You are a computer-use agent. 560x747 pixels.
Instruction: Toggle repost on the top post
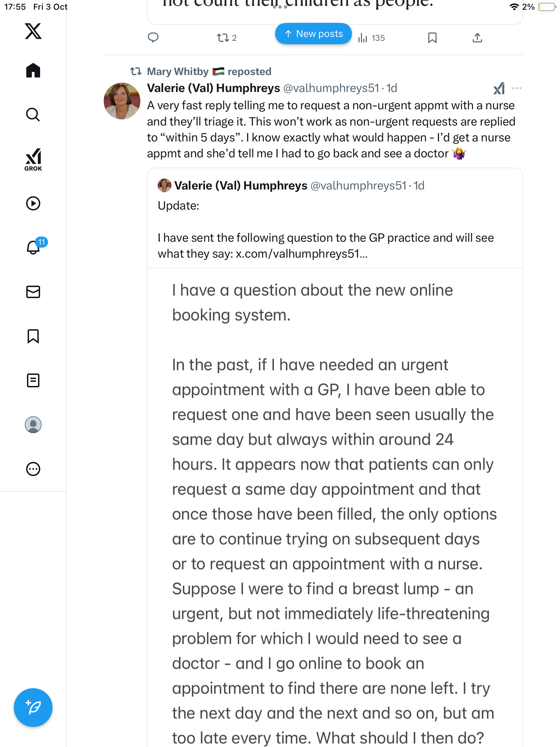(223, 38)
